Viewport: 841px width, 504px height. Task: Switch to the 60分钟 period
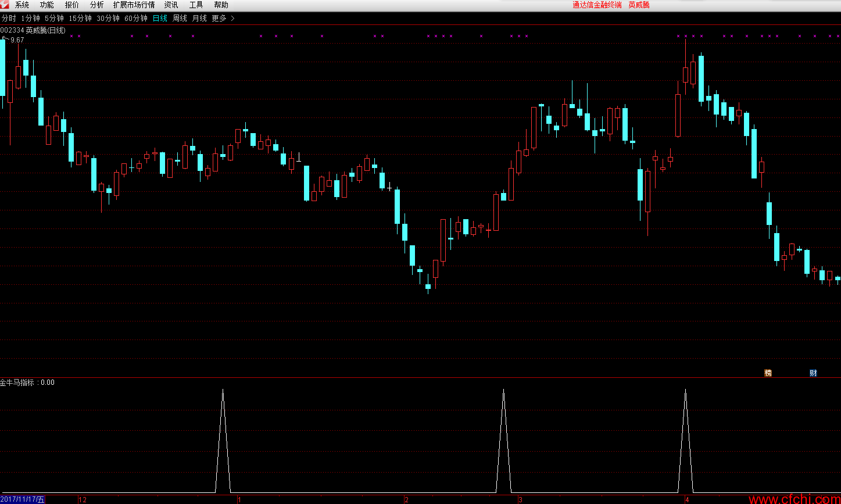136,18
